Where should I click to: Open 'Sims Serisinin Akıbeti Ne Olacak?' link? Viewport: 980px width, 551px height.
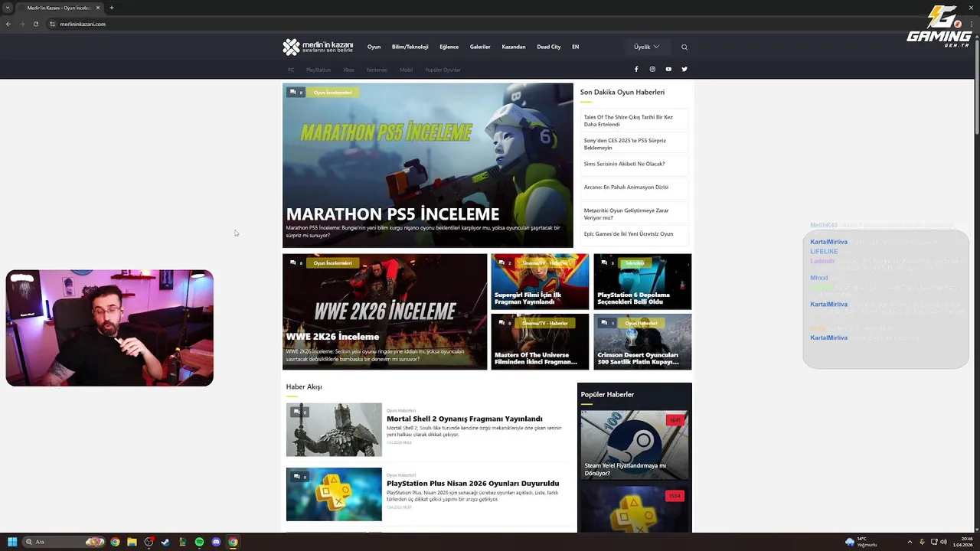tap(634, 164)
